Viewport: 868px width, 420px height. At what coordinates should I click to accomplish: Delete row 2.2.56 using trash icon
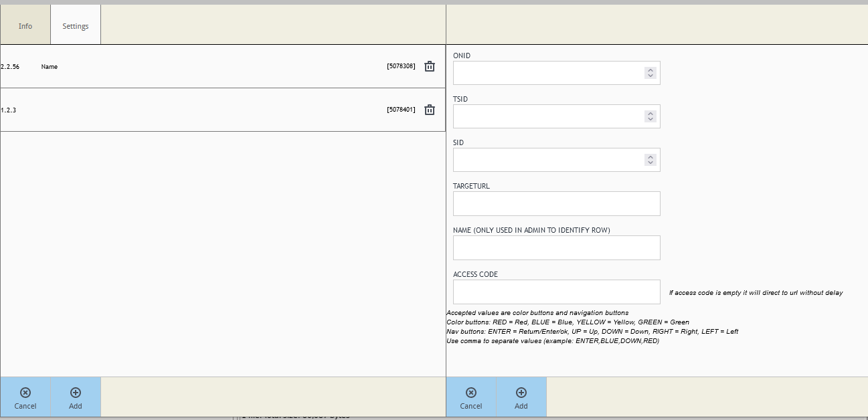[x=430, y=66]
